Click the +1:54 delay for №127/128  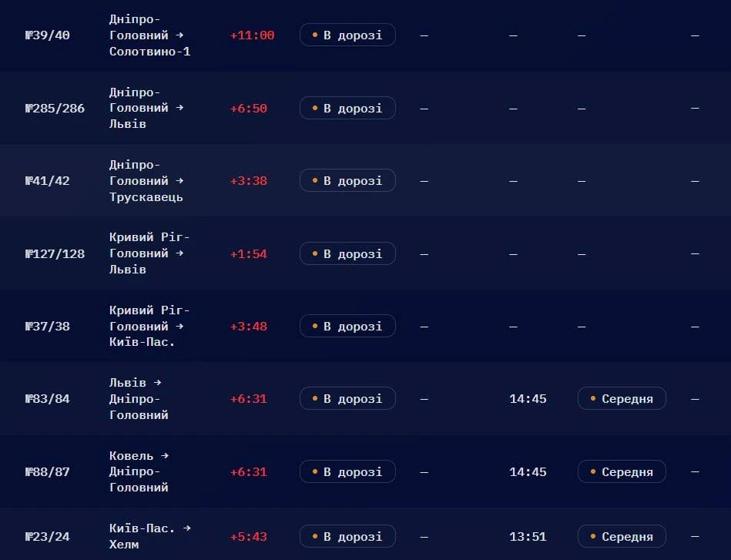click(249, 254)
